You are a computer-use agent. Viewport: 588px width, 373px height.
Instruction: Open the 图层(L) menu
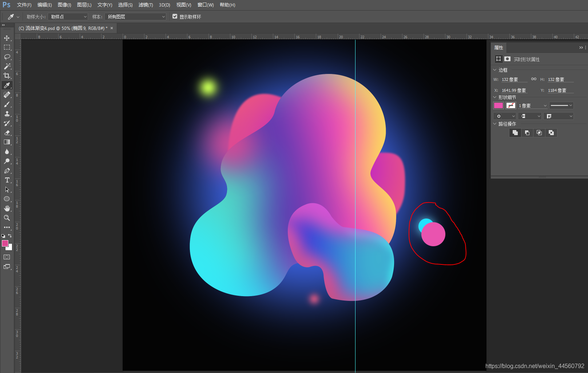tap(84, 5)
